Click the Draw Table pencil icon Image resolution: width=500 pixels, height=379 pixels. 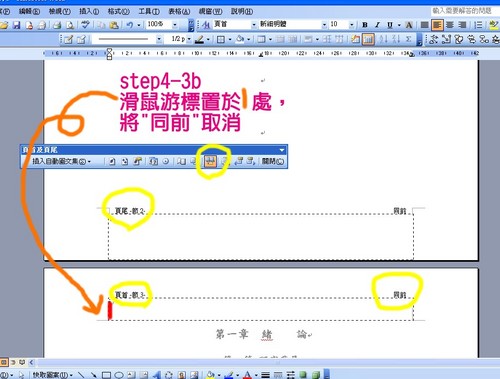tap(68, 39)
